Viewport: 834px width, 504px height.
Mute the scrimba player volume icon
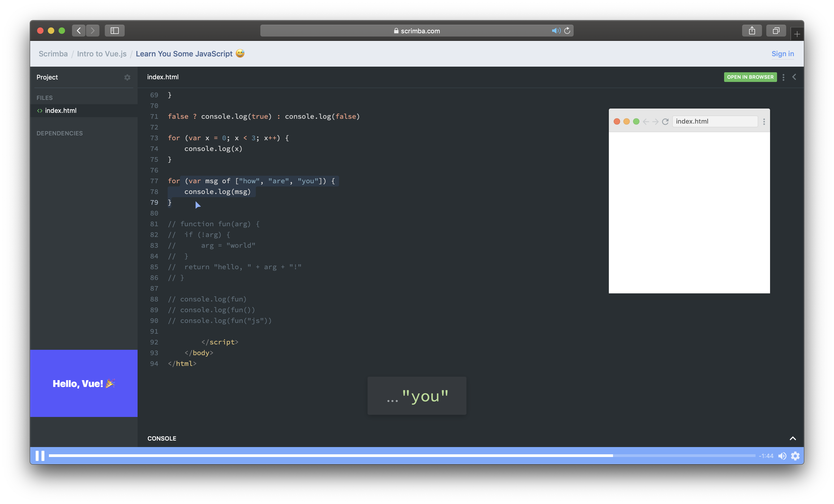[782, 456]
